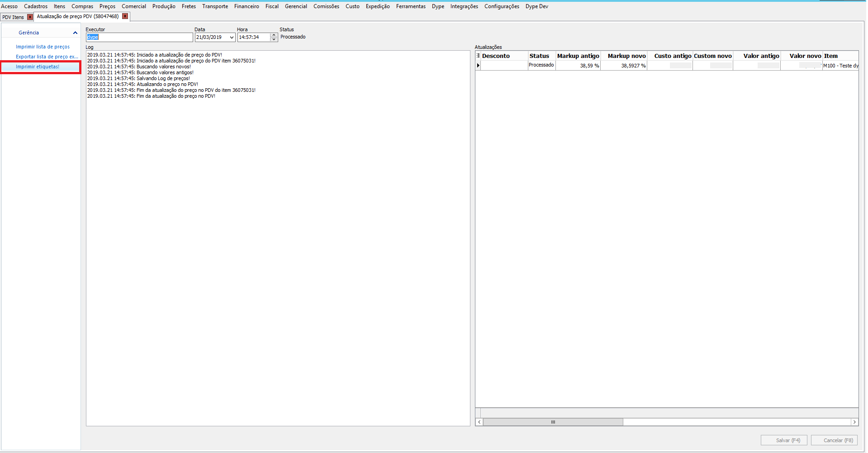The height and width of the screenshot is (453, 868).
Task: Select the M100 - Teste item cell
Action: [840, 66]
